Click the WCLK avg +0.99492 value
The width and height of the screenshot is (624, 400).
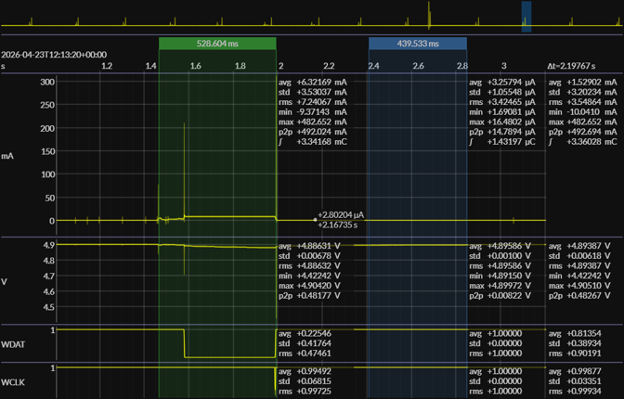(305, 371)
